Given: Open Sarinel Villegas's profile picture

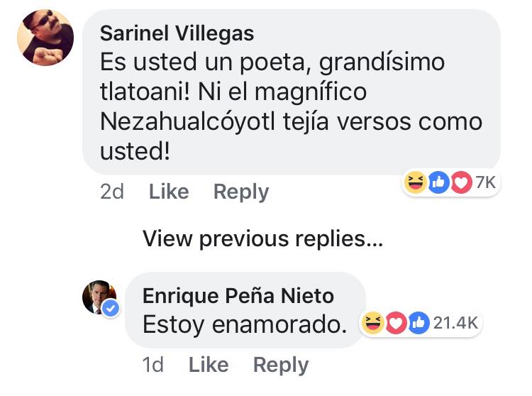Looking at the screenshot, I should pos(45,38).
